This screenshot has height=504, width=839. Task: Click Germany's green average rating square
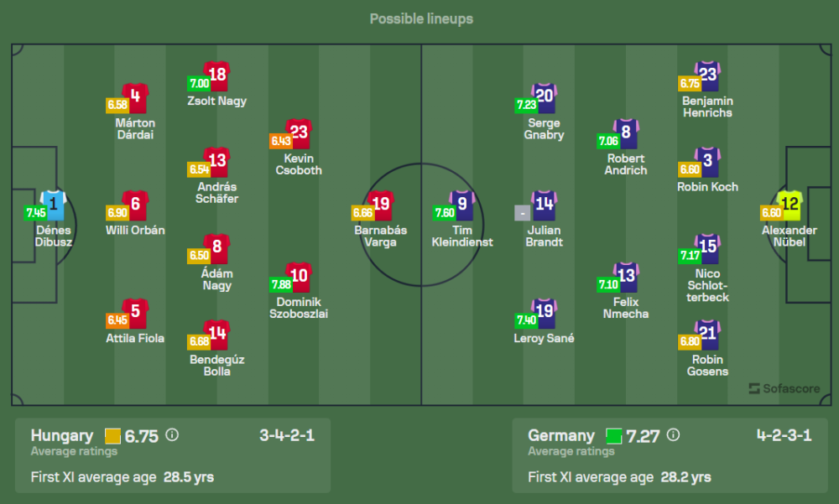pyautogui.click(x=614, y=436)
